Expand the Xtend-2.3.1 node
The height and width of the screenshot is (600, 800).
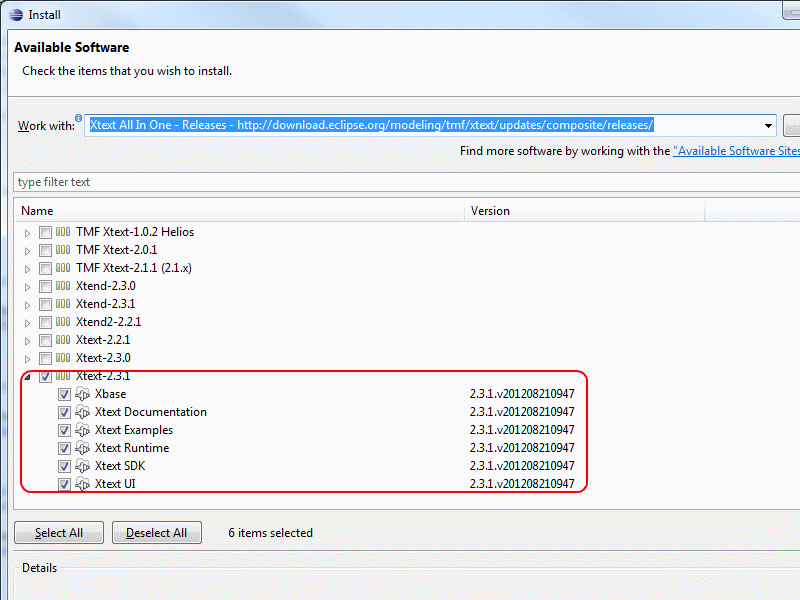28,305
